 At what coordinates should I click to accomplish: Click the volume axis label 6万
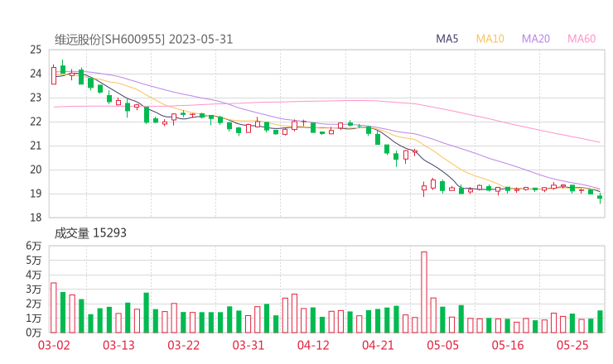click(x=34, y=246)
